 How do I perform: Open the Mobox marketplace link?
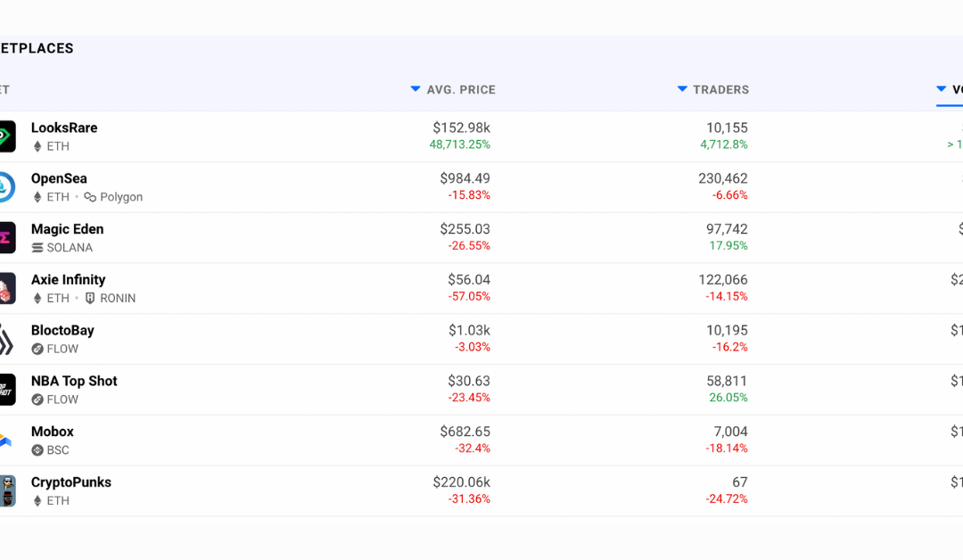pyautogui.click(x=53, y=432)
